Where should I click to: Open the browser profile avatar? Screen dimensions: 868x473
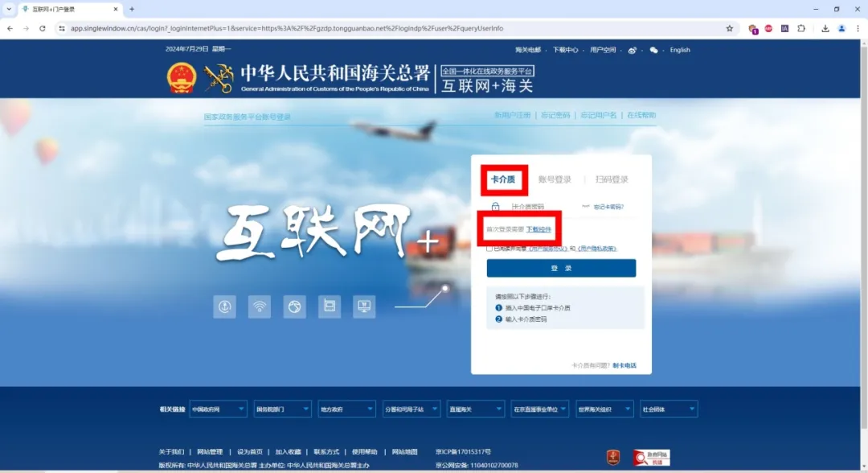841,28
